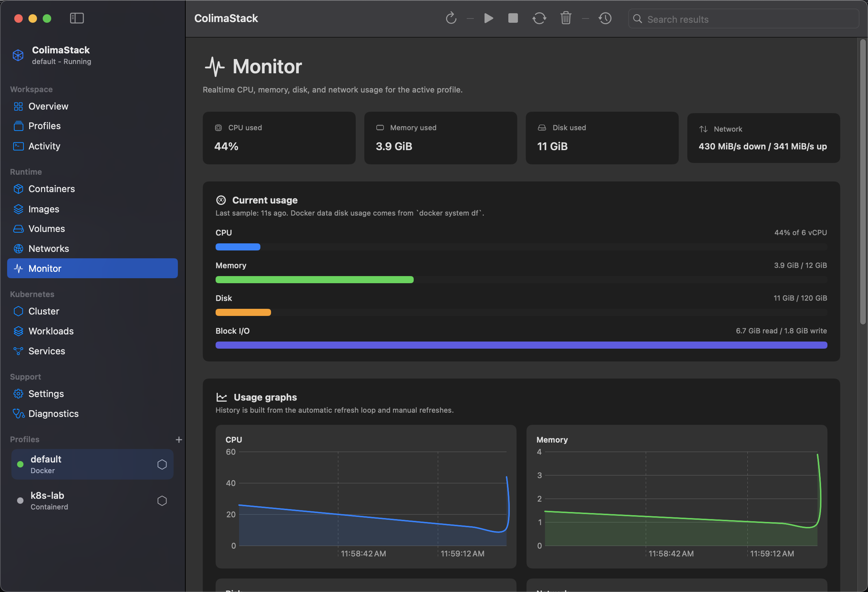Select the highlighted Monitor item
Viewport: 868px width, 592px height.
tap(92, 269)
